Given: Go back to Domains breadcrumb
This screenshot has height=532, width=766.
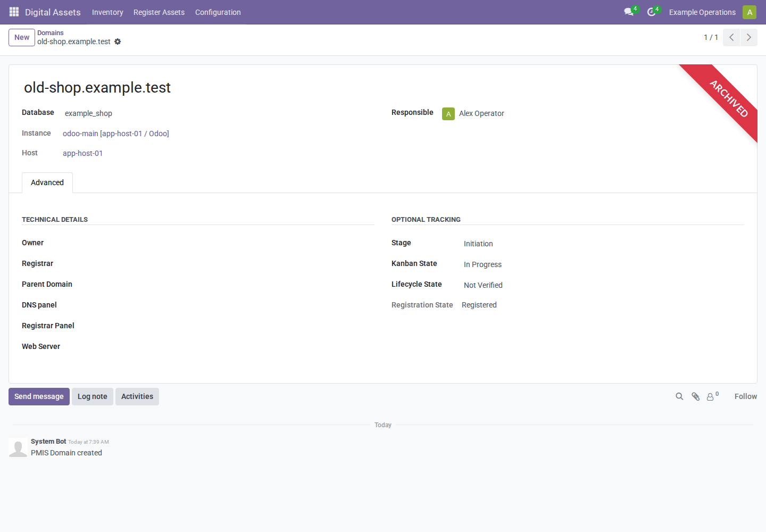Looking at the screenshot, I should click(x=51, y=33).
